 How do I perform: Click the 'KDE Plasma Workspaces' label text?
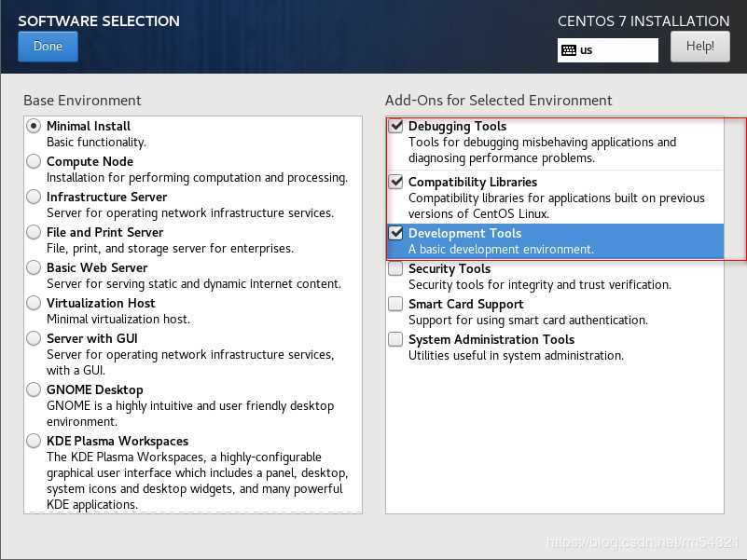click(x=118, y=442)
